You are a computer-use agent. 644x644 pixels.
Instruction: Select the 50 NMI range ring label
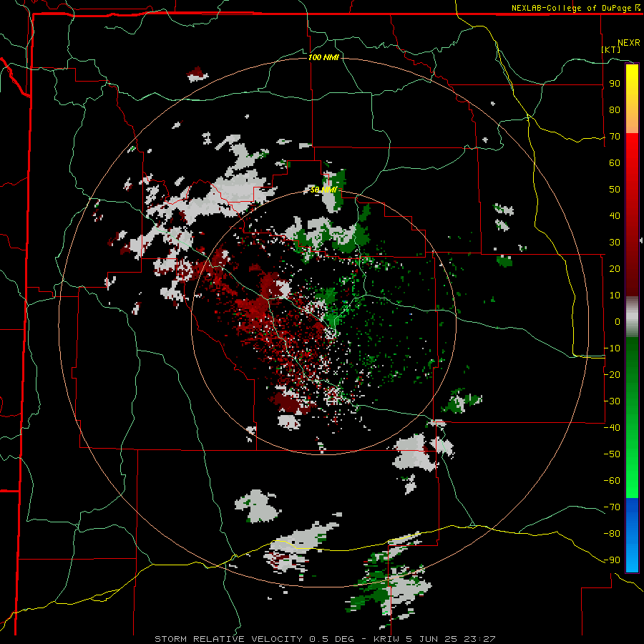[x=323, y=190]
